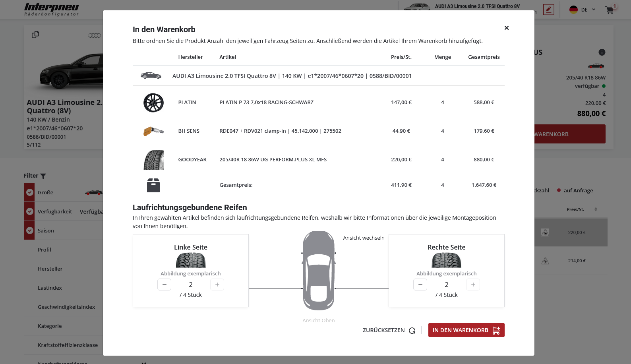This screenshot has width=631, height=364.
Task: Click the 1.647,60 € total price
Action: pos(484,185)
